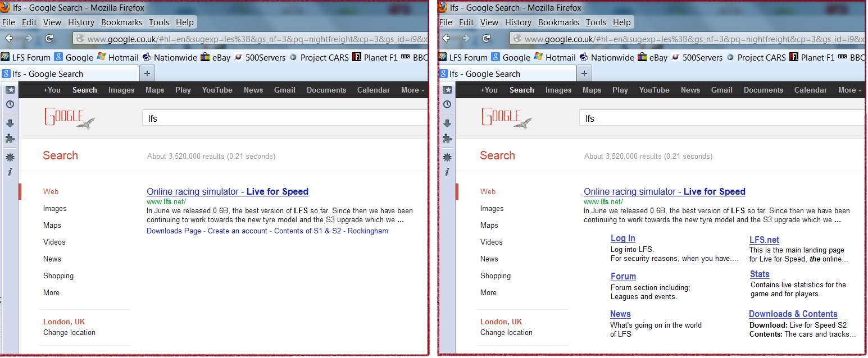Click the address bar in the left window

coord(250,39)
